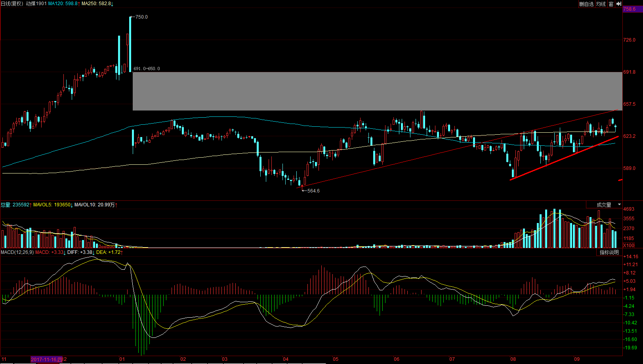
Task: Click the +14.16 MACD axis label
Action: (x=631, y=257)
